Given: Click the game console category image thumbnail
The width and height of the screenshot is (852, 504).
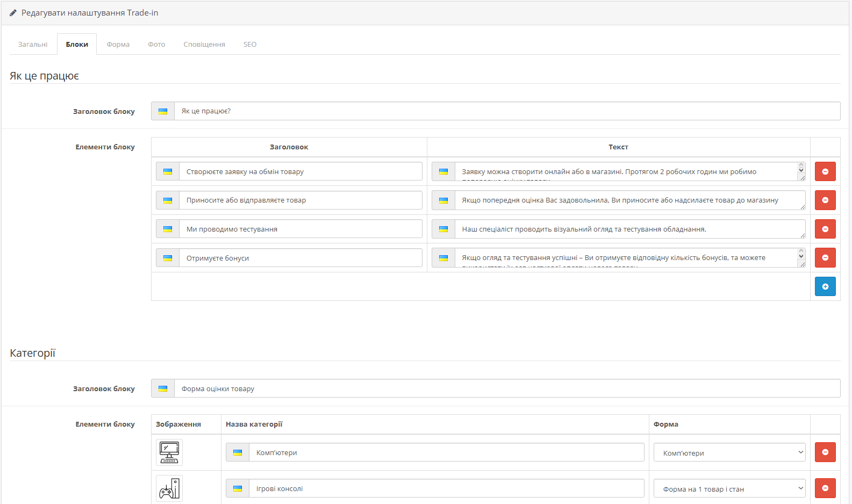Looking at the screenshot, I should click(x=169, y=488).
